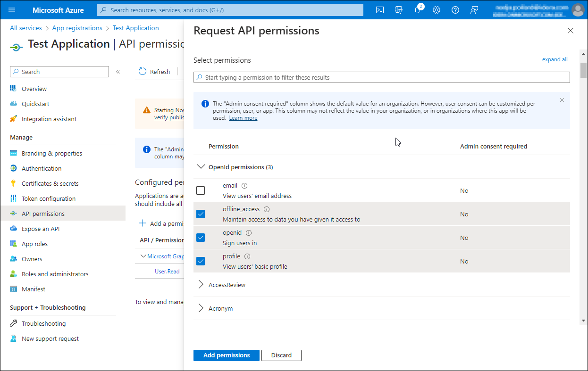Uncheck the offline_access permission checkbox
Viewport: 588px width, 371px height.
(x=201, y=214)
